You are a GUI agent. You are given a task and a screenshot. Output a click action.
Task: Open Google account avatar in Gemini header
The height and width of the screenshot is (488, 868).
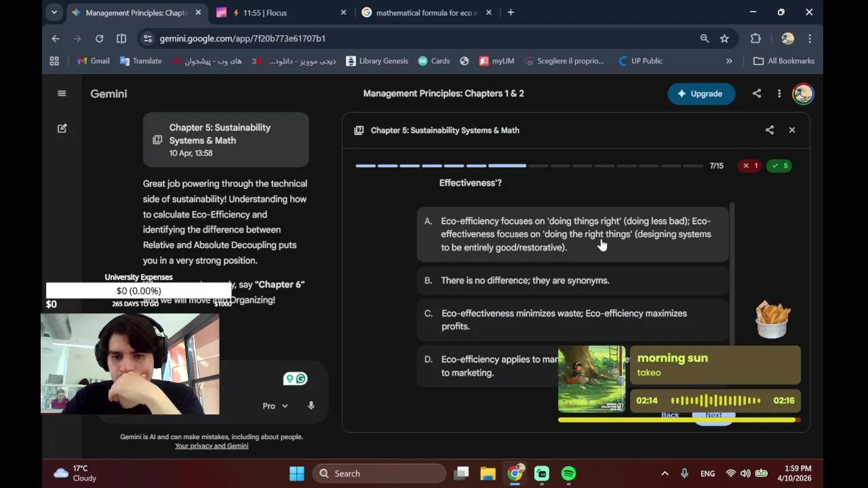pyautogui.click(x=803, y=94)
